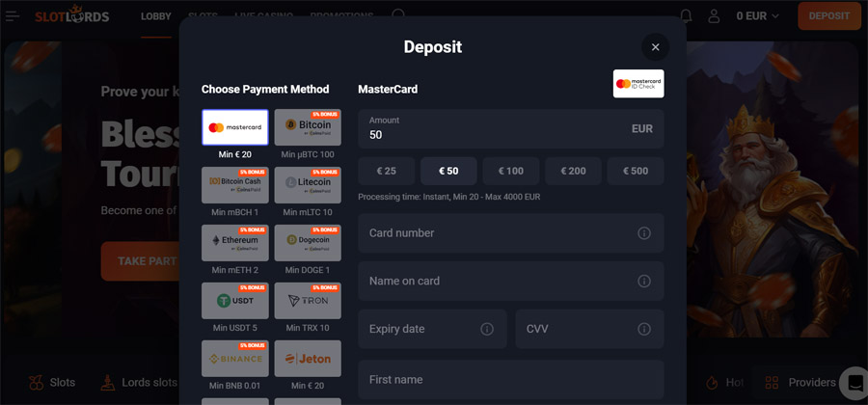The image size is (868, 405).
Task: Open the Providers filter in the background
Action: point(800,382)
